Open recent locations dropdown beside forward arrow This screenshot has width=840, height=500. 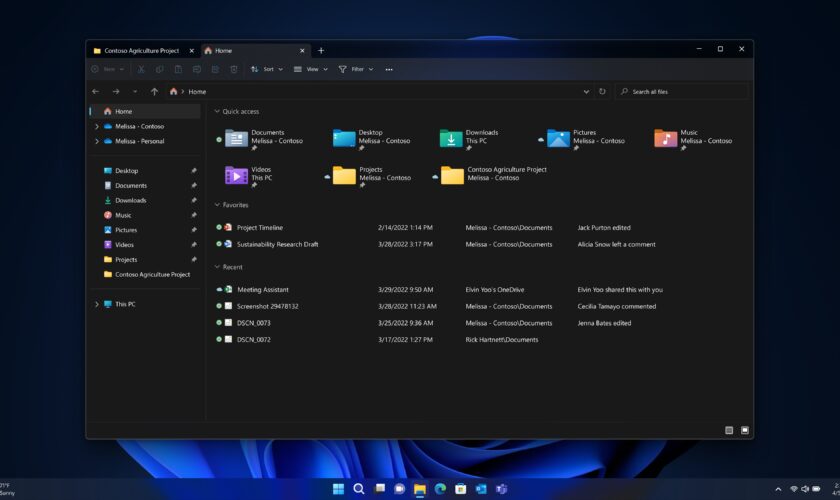(x=135, y=92)
